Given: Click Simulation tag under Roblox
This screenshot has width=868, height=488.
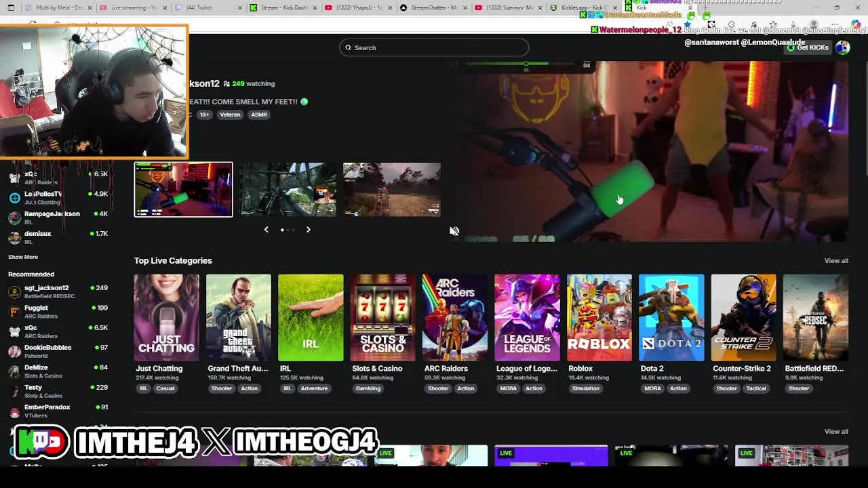Looking at the screenshot, I should pos(586,389).
